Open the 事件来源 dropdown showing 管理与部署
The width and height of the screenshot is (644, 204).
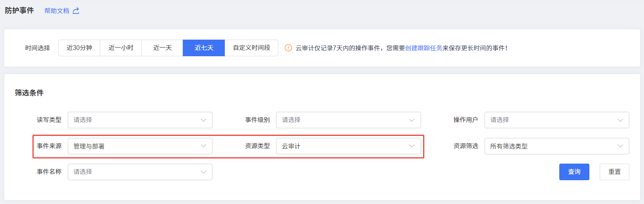click(x=140, y=146)
